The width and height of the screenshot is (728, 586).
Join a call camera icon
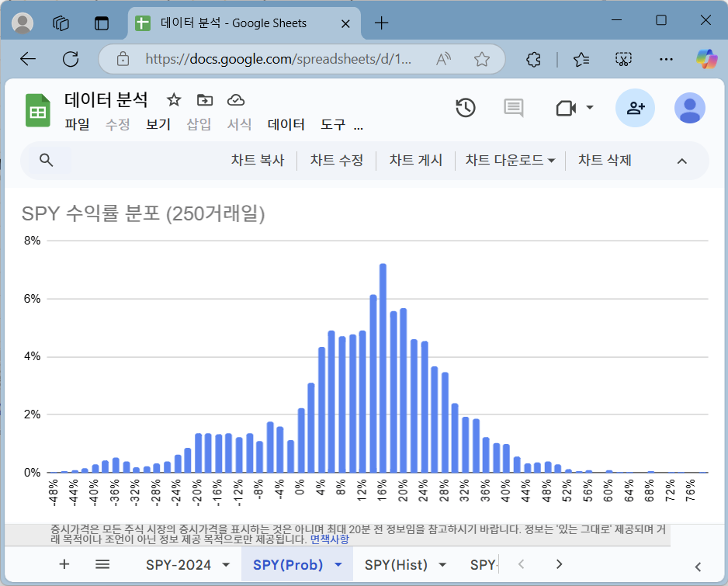tap(566, 108)
